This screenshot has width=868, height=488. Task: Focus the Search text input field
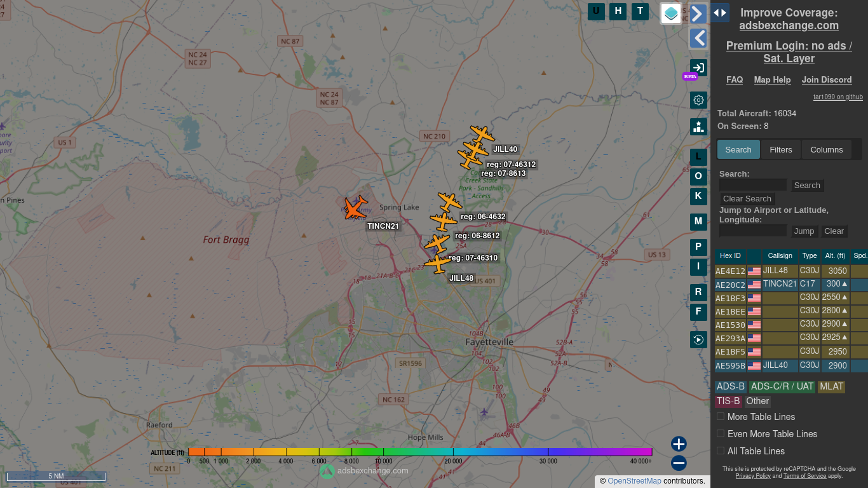tap(753, 185)
